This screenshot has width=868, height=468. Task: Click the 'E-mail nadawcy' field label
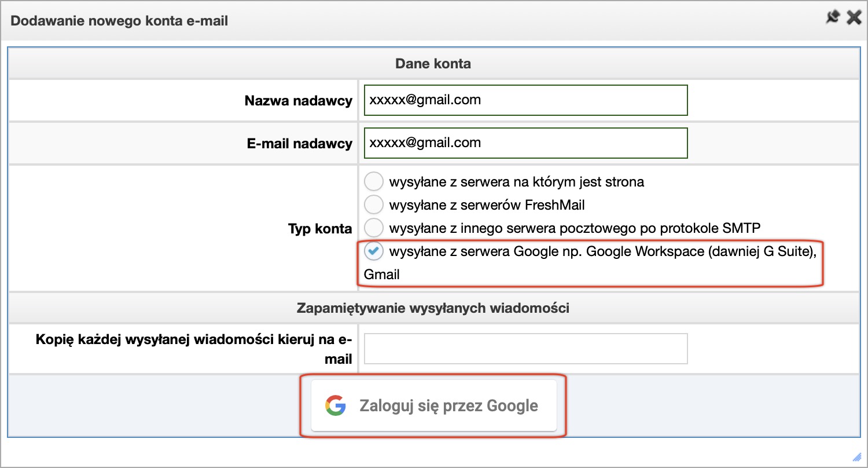coord(299,144)
